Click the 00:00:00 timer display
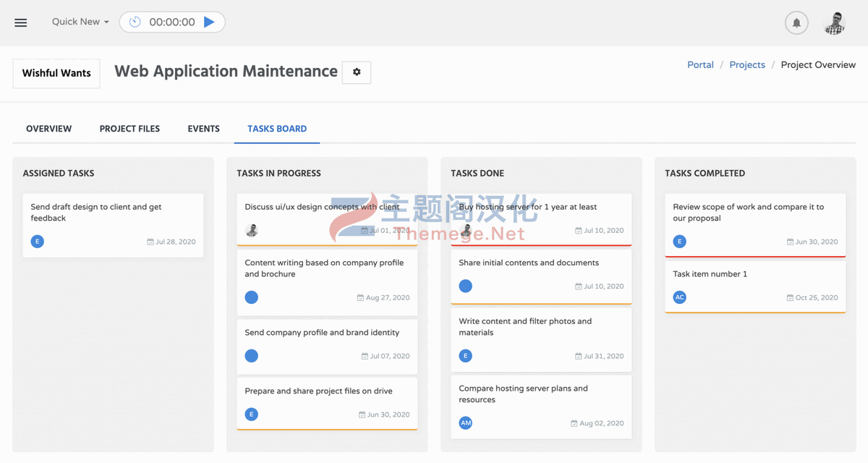 pos(172,22)
